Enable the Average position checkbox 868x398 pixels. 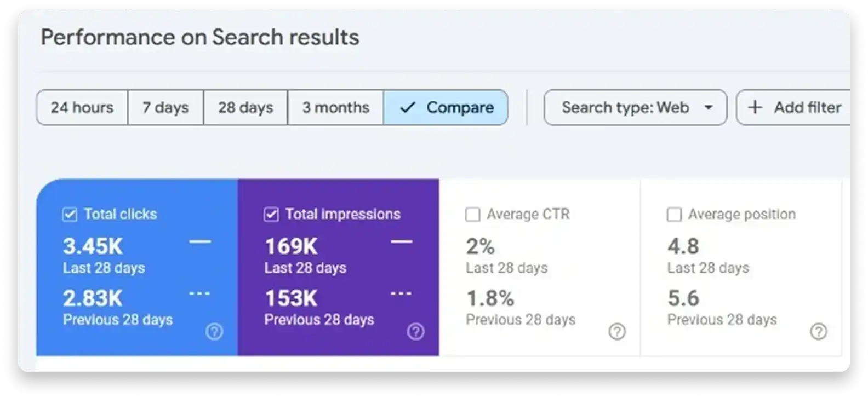[x=674, y=214]
